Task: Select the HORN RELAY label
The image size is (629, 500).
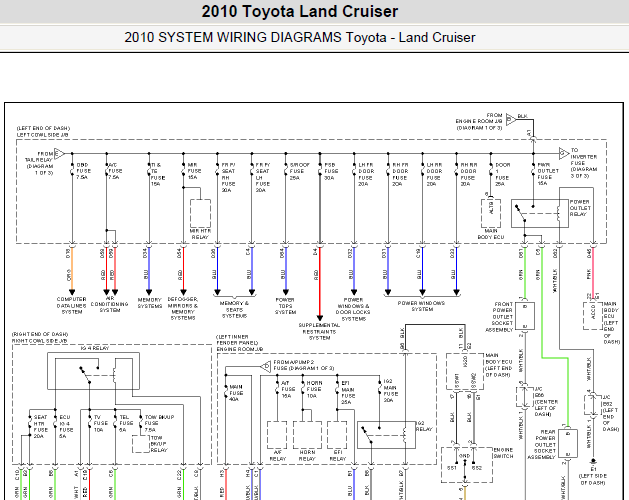Action: tap(307, 455)
